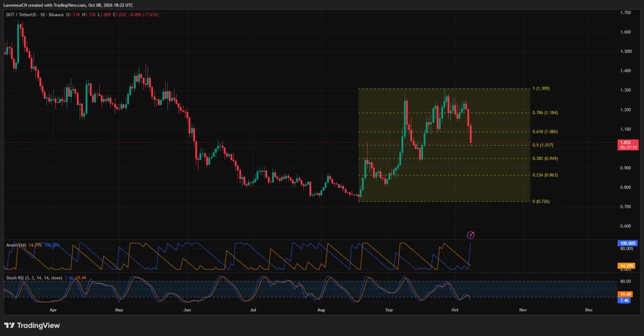The width and height of the screenshot is (644, 336).
Task: Click the 1.500 price scale label
Action: click(626, 51)
